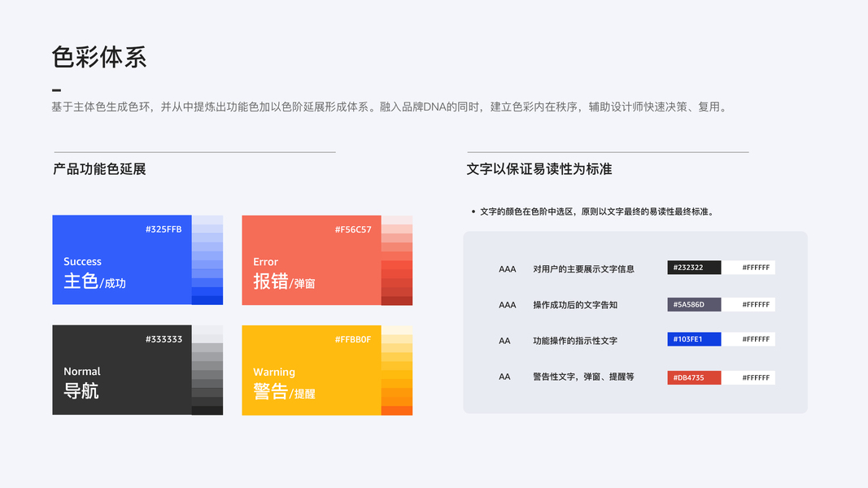Select palest cream shade in the Warning strip

397,329
